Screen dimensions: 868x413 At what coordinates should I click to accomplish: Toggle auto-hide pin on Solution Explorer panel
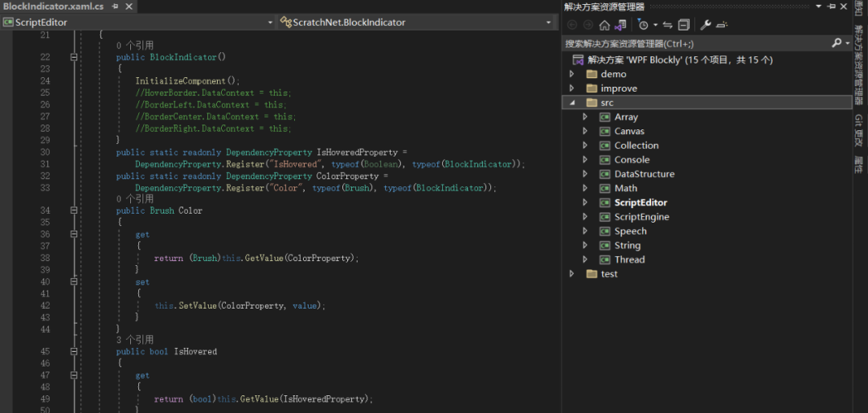832,6
